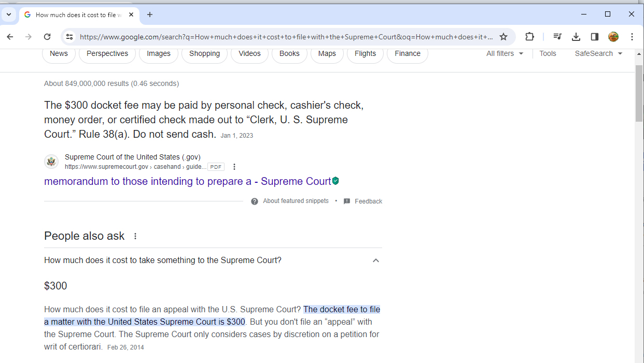Open the Downloads icon
Viewport: 644px width, 363px height.
point(576,37)
